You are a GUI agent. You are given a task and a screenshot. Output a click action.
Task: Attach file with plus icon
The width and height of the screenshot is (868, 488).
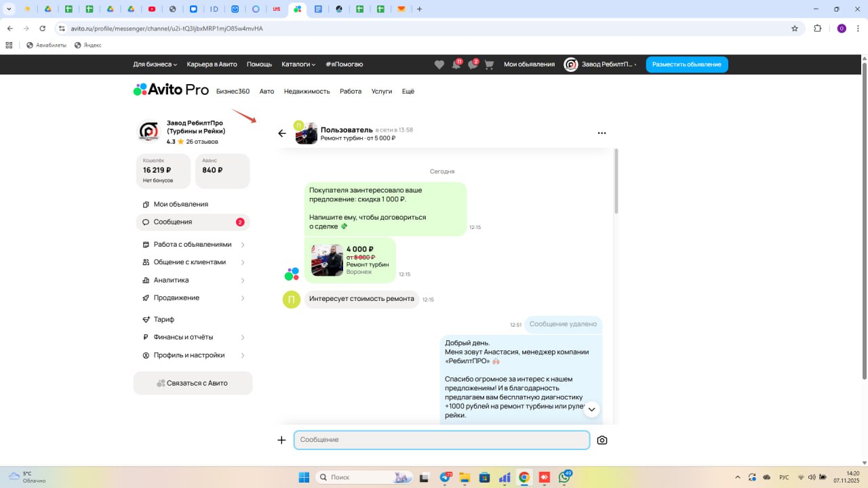tap(281, 440)
